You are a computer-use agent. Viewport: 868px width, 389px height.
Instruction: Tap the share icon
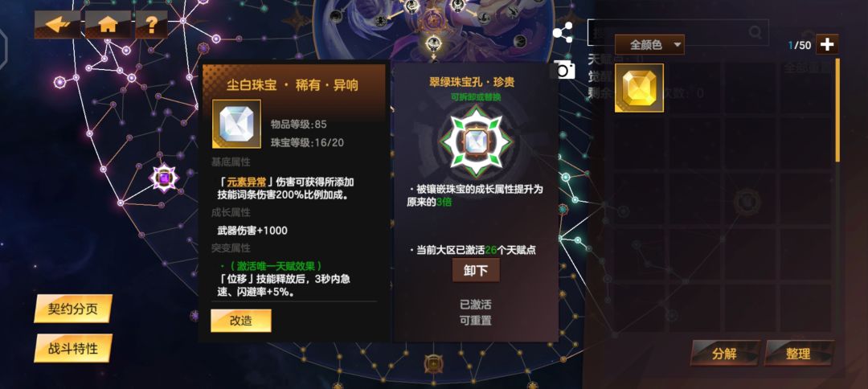point(563,33)
